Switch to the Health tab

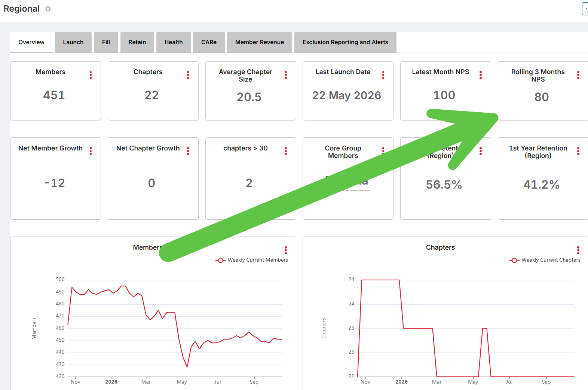tap(174, 42)
